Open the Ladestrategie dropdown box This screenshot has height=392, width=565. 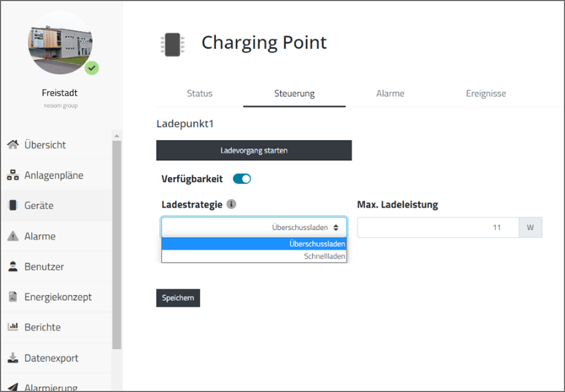pos(254,228)
